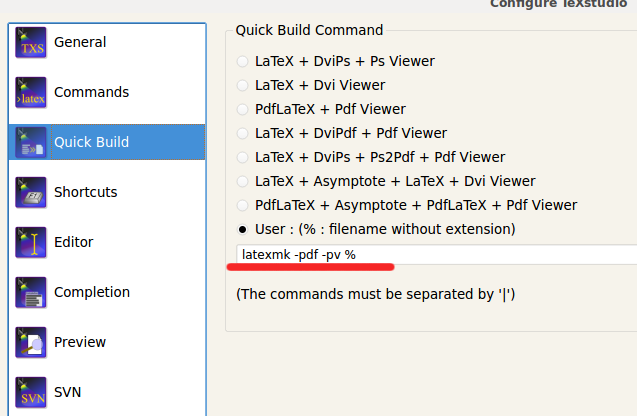Click the Completion list icon

click(31, 292)
